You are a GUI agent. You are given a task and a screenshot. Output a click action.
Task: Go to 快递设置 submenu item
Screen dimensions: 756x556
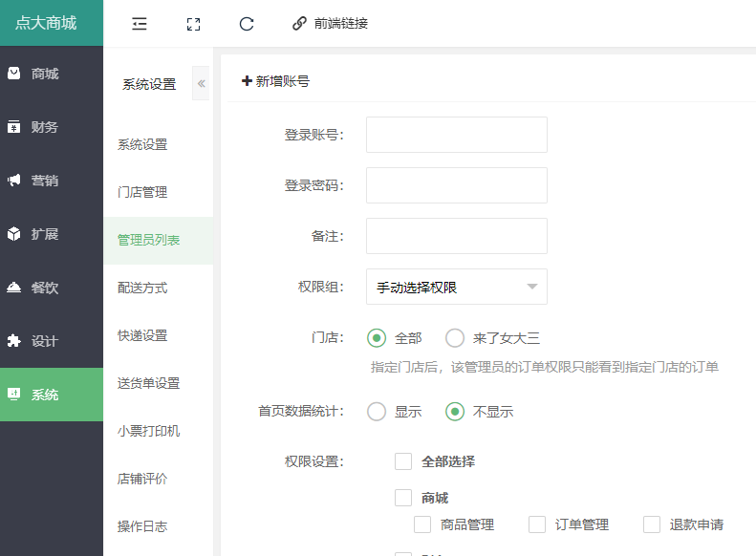(142, 335)
